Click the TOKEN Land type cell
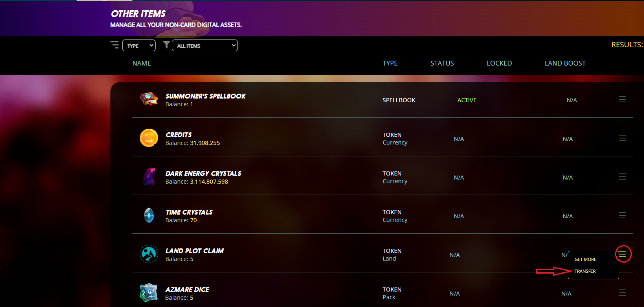This screenshot has width=644, height=307. point(392,254)
